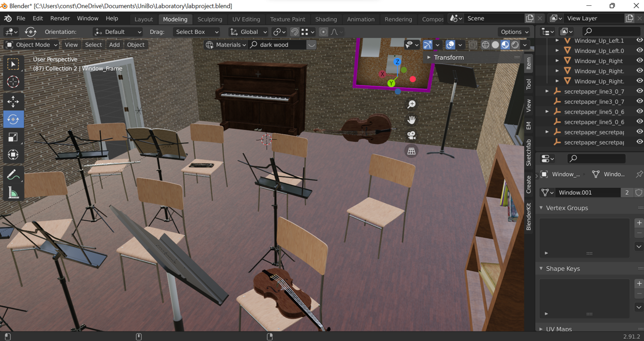Click the Cursor tool icon
The image size is (644, 341).
[13, 82]
